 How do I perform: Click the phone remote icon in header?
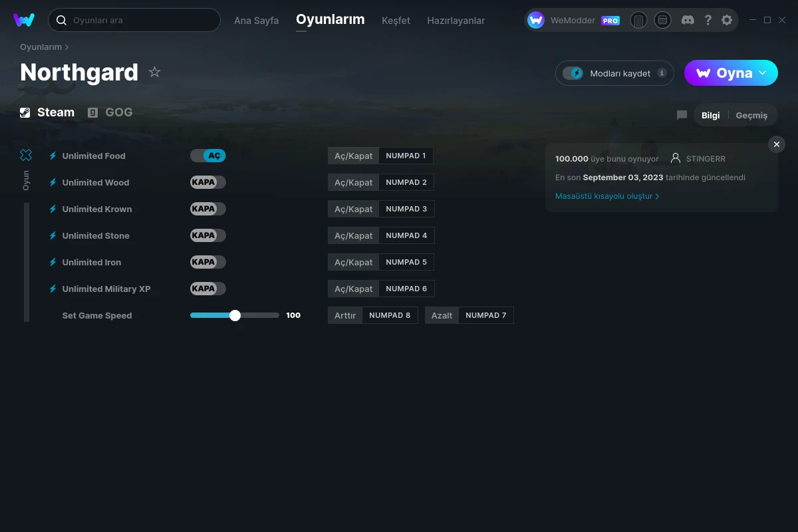[x=638, y=20]
